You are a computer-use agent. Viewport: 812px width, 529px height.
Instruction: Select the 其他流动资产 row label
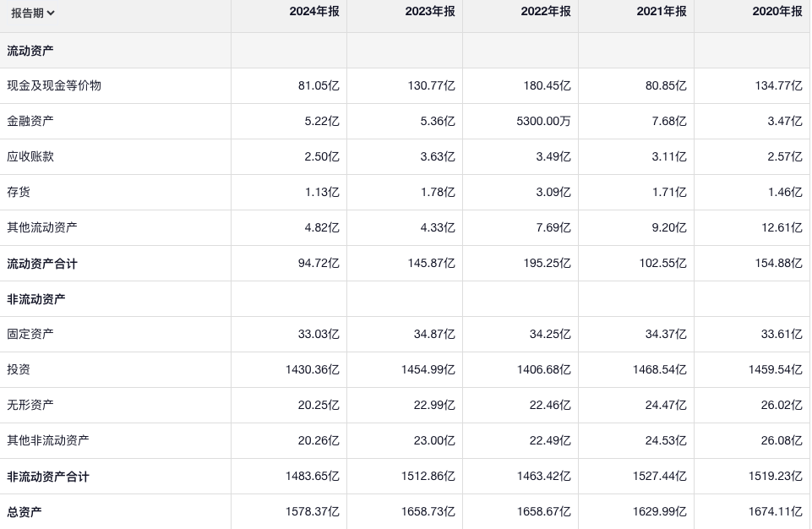point(42,227)
